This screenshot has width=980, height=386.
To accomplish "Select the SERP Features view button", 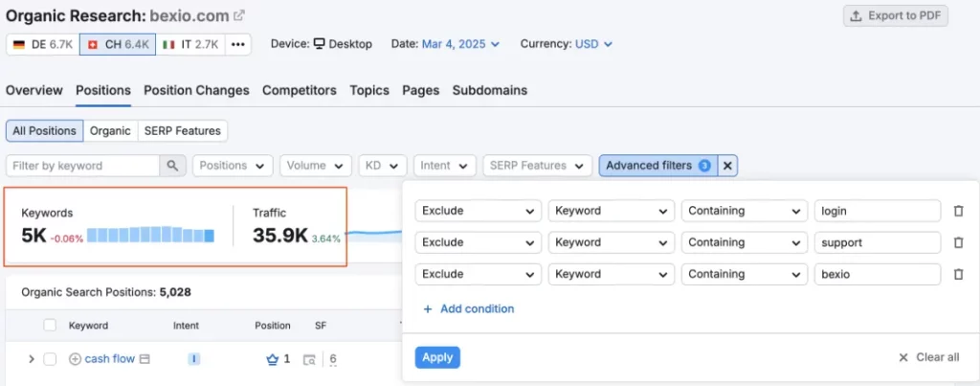I will coord(183,131).
